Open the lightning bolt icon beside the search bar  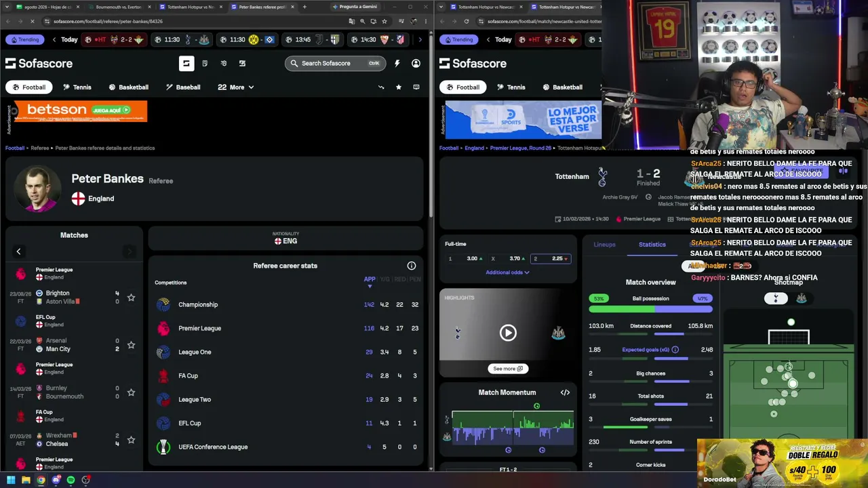click(397, 63)
